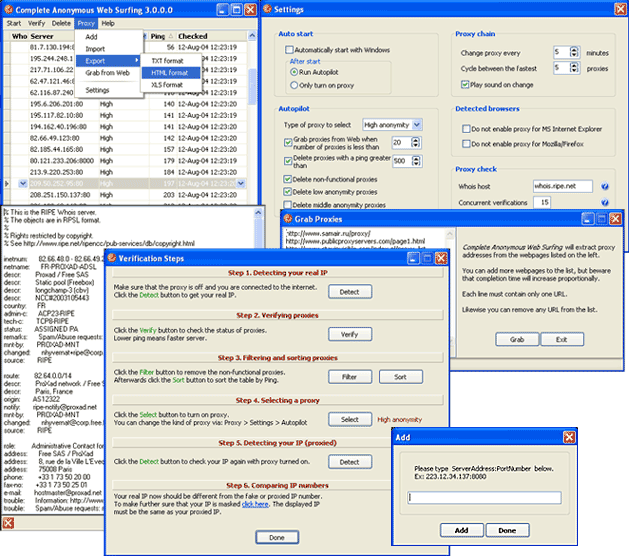Screen dimensions: 629x556
Task: Click the Filter button in Step 3
Action: click(x=350, y=377)
